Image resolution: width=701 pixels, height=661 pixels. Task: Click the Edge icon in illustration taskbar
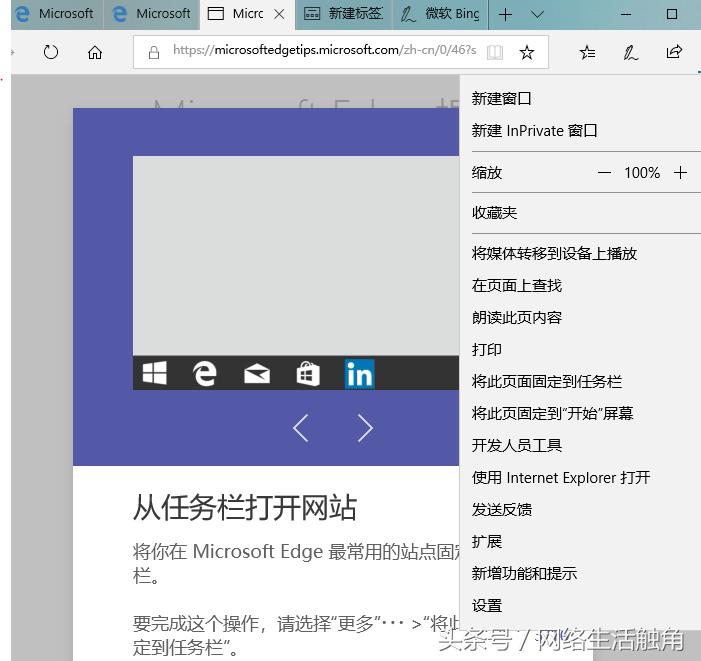point(205,374)
